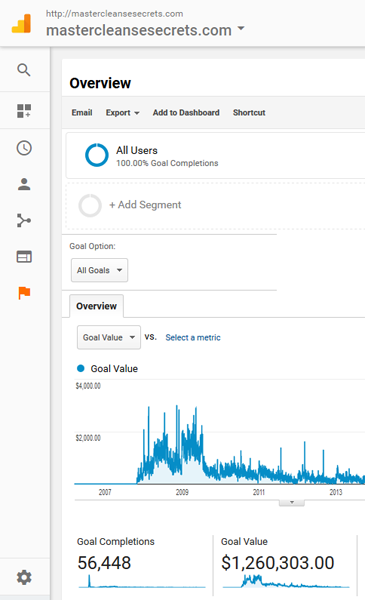365x600 pixels.
Task: Click the Shortcut button
Action: [249, 112]
